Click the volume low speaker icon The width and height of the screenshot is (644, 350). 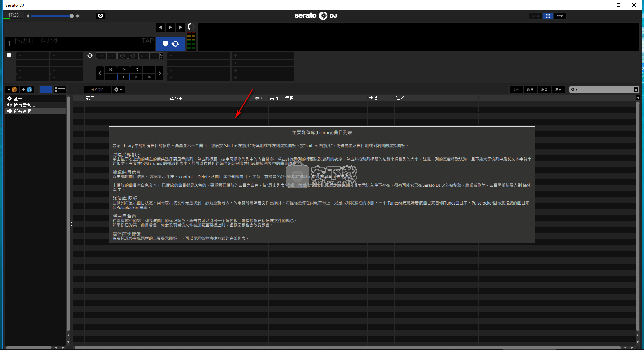click(x=28, y=16)
